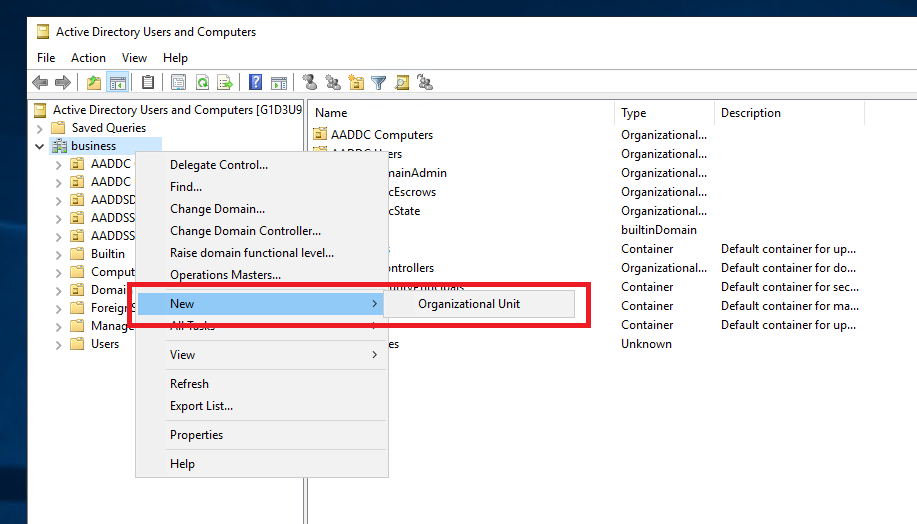
Task: Click the AADDC Computers OU icon in list
Action: [x=320, y=135]
